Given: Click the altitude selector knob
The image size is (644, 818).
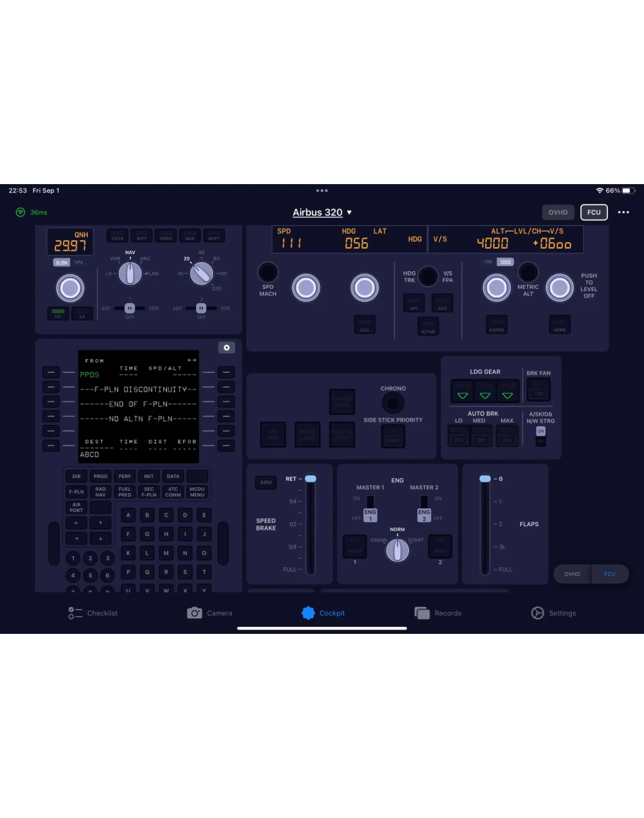Looking at the screenshot, I should pyautogui.click(x=496, y=288).
